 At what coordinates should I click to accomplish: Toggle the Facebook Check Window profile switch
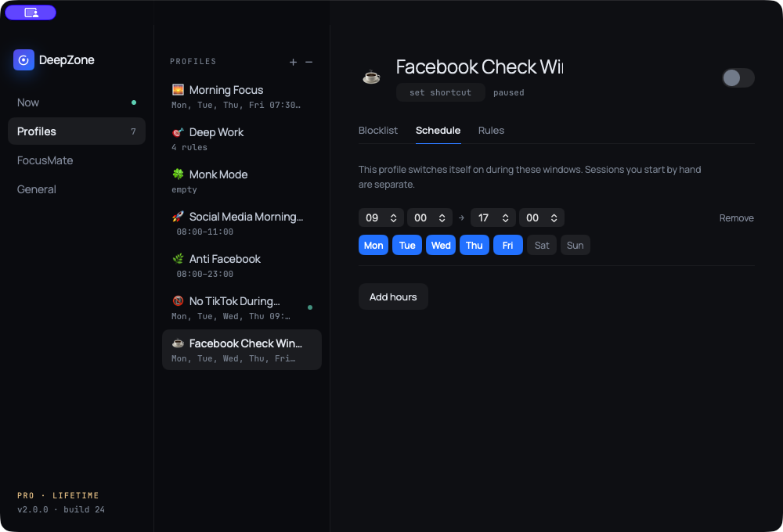click(738, 78)
